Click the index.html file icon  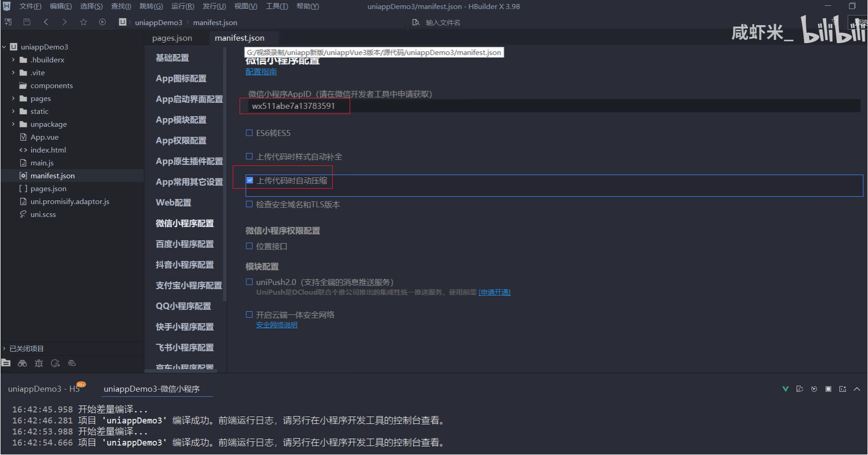point(23,150)
